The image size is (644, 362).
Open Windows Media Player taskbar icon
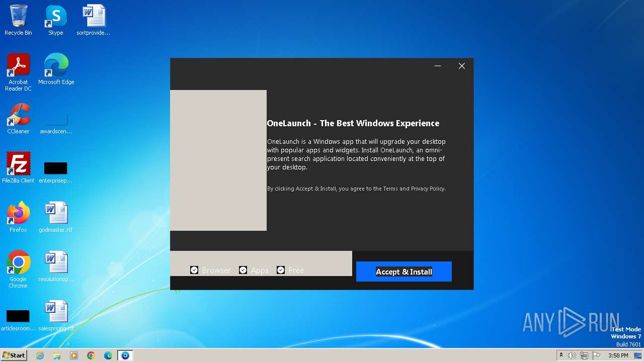[x=74, y=355]
